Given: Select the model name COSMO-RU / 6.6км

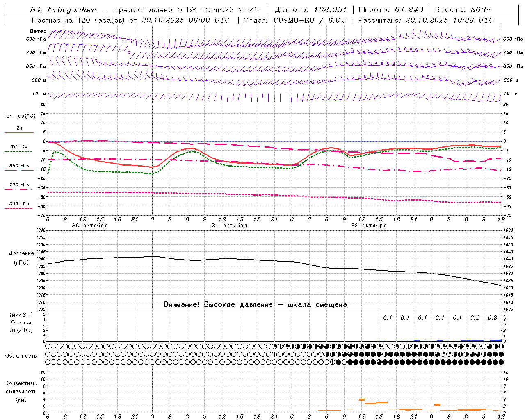Looking at the screenshot, I should tap(310, 20).
